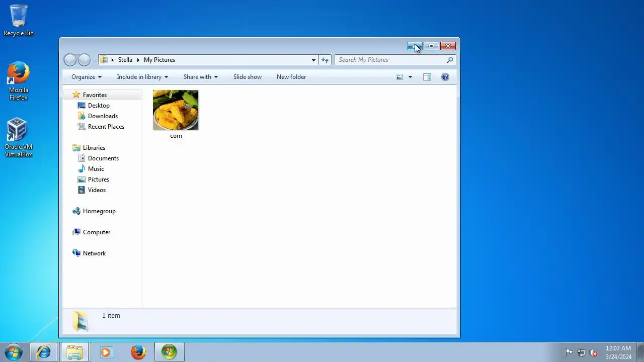Select Homegroup in the navigation pane

pyautogui.click(x=99, y=211)
